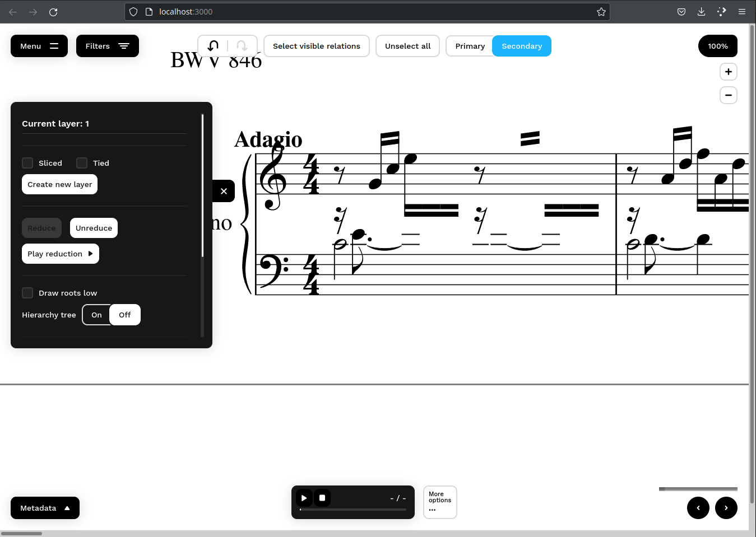The height and width of the screenshot is (537, 756).
Task: Zoom in with the plus icon
Action: (729, 72)
